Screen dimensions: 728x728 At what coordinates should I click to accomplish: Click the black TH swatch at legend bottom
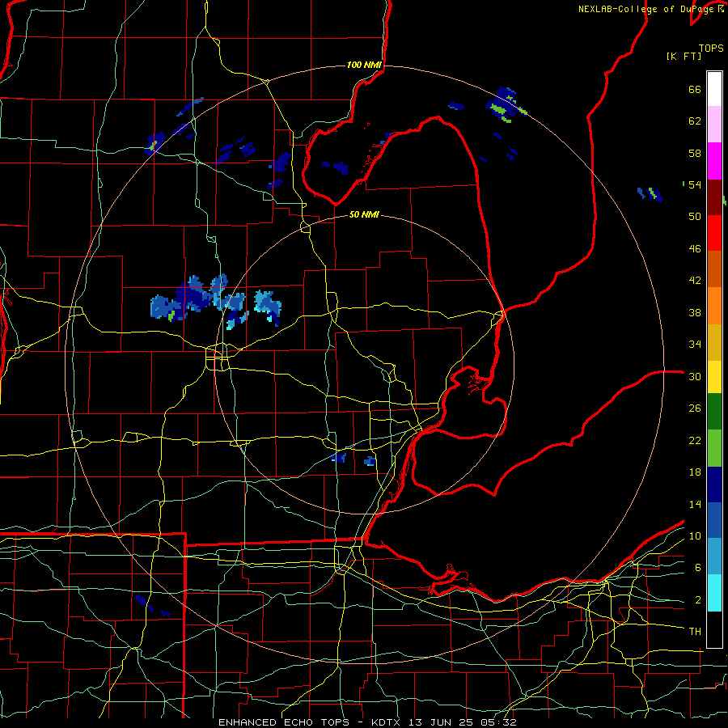(x=714, y=629)
